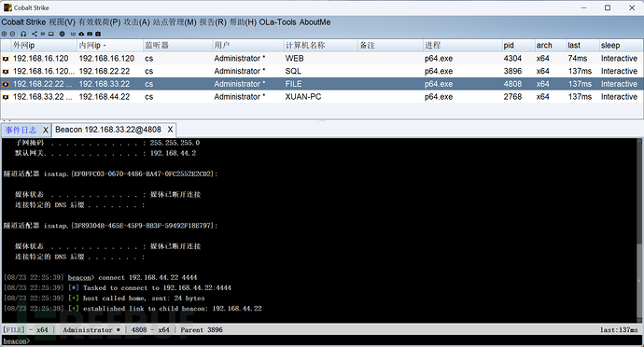Open the AboutMe menu
The image size is (644, 347).
pos(315,22)
